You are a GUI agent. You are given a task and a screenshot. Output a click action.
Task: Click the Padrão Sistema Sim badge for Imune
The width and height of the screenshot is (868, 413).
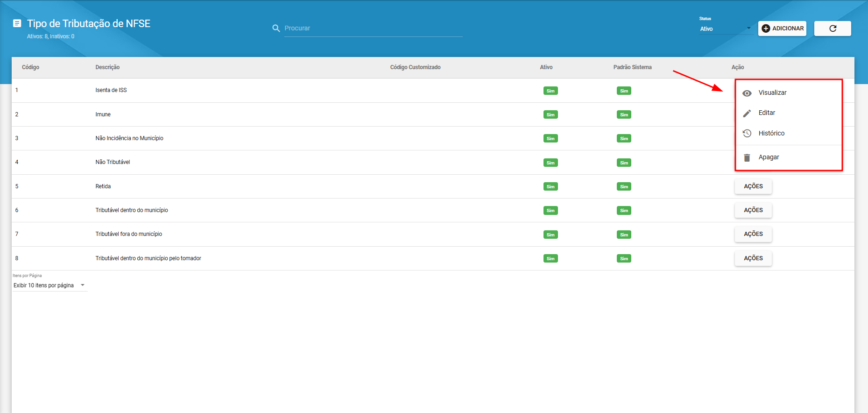(624, 114)
